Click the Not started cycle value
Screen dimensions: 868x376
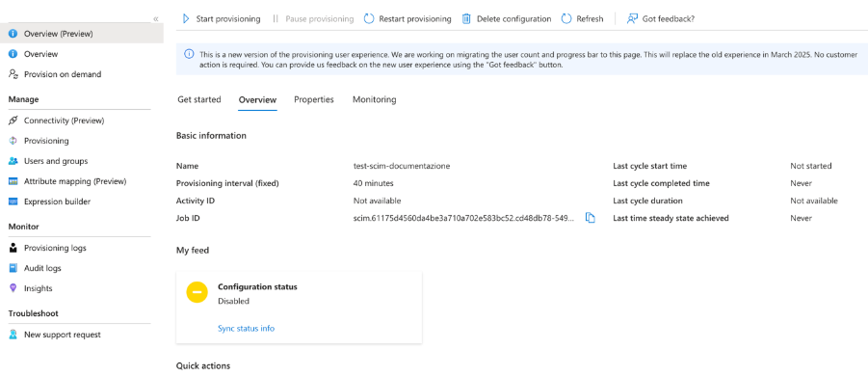click(811, 166)
